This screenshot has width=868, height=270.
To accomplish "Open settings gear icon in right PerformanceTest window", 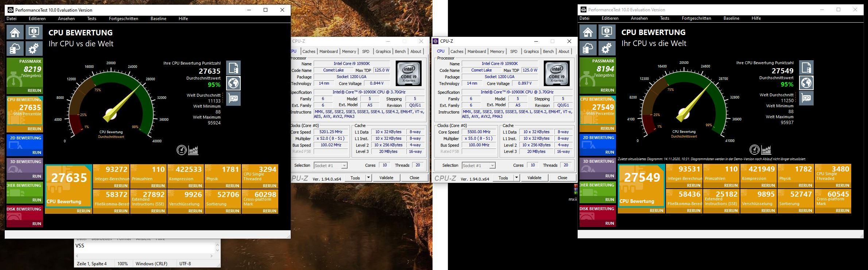I will point(607,49).
